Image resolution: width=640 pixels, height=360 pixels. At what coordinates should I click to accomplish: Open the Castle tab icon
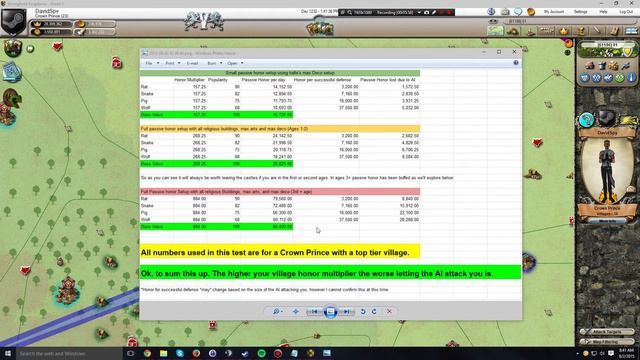pyautogui.click(x=530, y=31)
